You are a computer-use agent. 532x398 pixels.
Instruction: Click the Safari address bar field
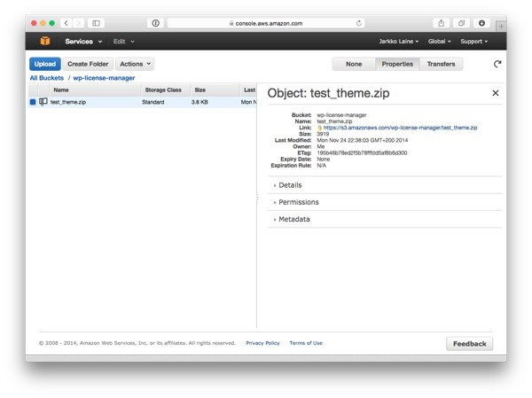click(266, 23)
